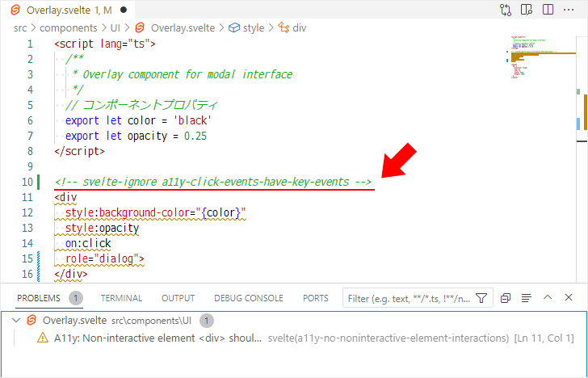The width and height of the screenshot is (588, 378).
Task: Click the cube icon beside style breadcrumb
Action: click(234, 28)
